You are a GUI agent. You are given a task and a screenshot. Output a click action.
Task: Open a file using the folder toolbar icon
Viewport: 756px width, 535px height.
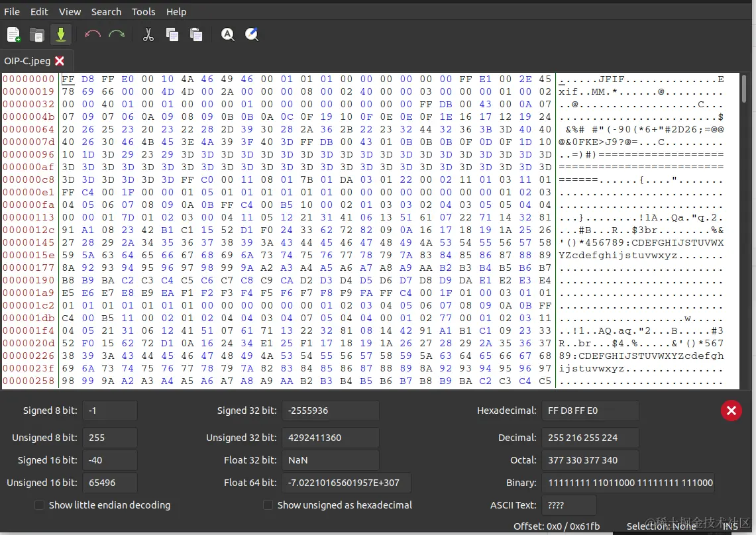click(x=37, y=34)
